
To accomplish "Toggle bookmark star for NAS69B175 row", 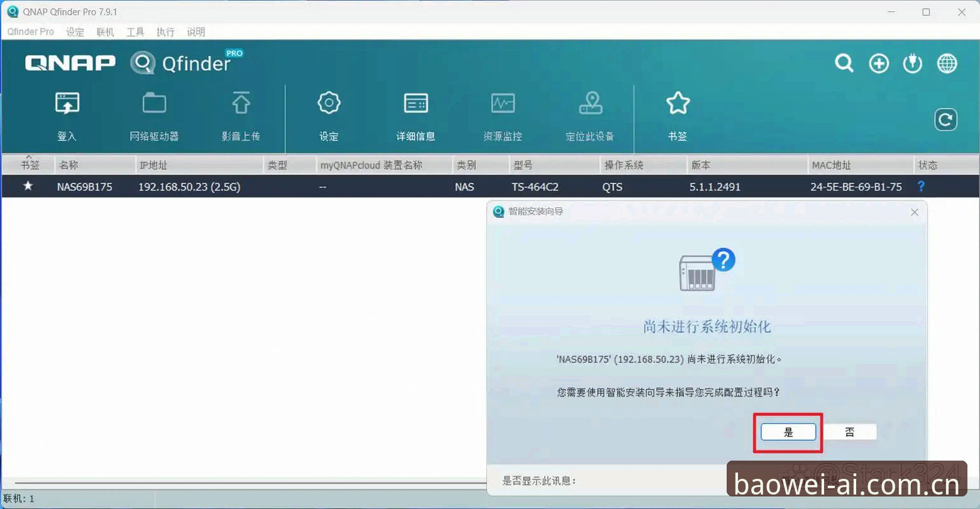I will tap(28, 186).
